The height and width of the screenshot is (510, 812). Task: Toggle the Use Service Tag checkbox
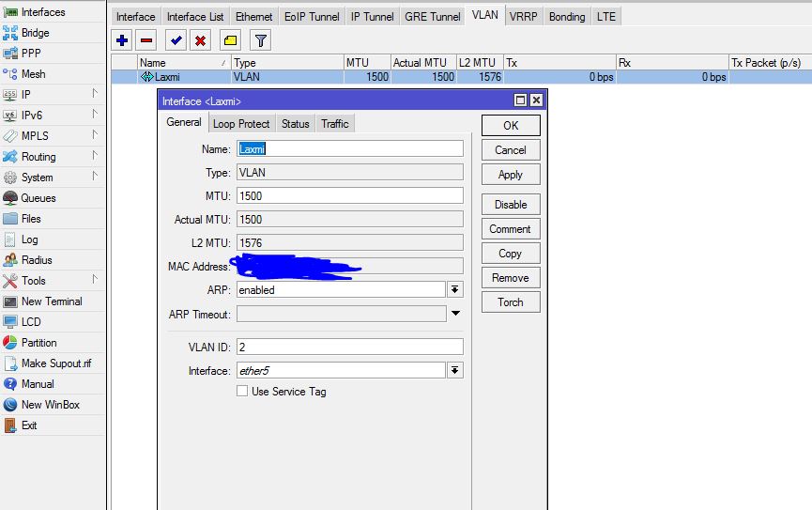point(242,391)
